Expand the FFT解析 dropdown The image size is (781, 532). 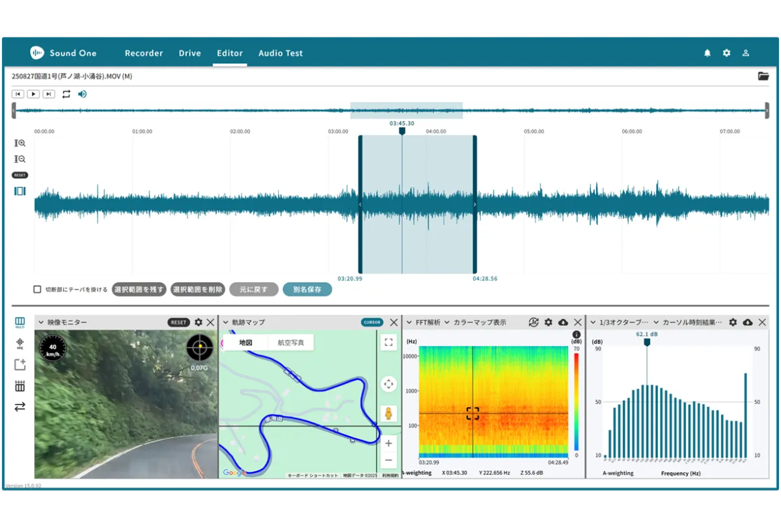click(x=409, y=323)
